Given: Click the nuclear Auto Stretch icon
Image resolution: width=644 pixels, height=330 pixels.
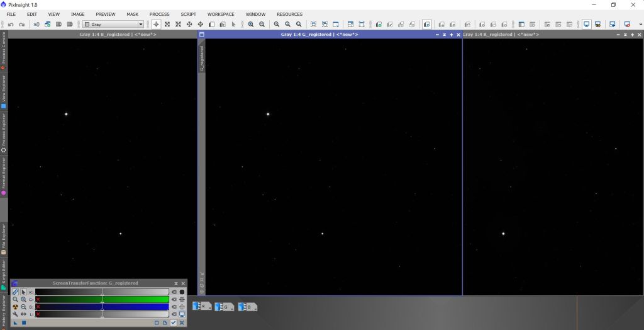Looking at the screenshot, I should [x=15, y=307].
